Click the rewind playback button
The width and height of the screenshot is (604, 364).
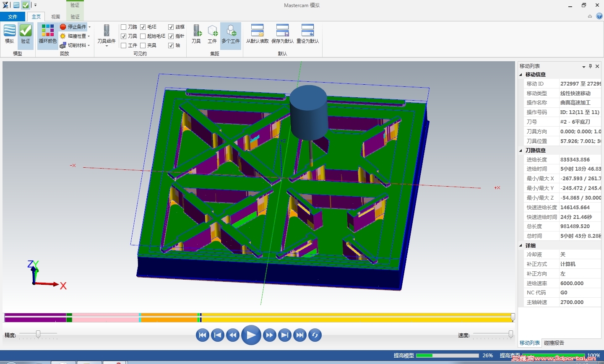(233, 335)
